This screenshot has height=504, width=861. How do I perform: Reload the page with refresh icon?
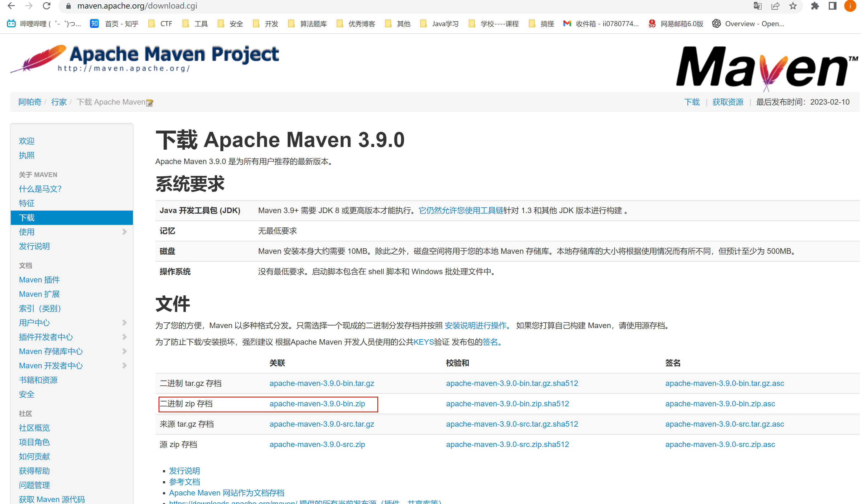coord(47,6)
